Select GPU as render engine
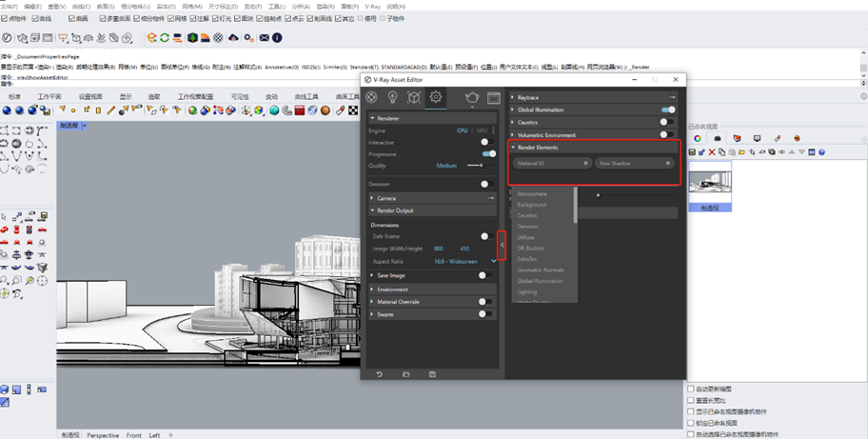The height and width of the screenshot is (439, 868). 482,130
